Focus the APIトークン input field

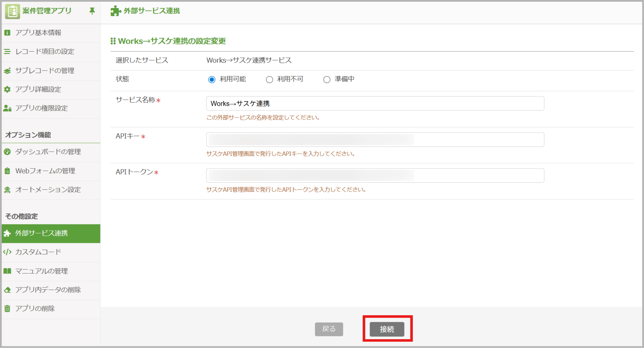pos(375,176)
